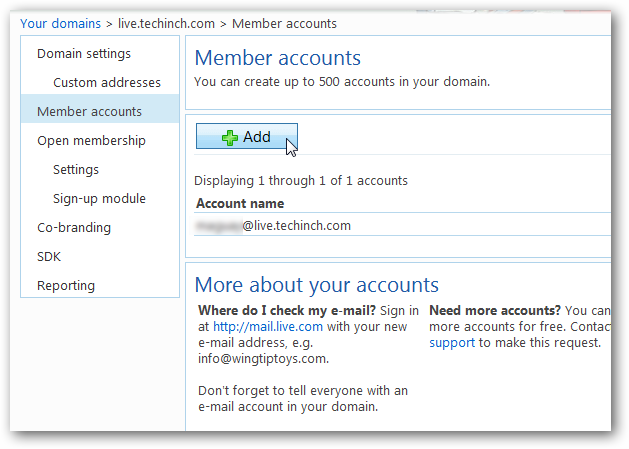Select Custom addresses in the sidebar

click(x=107, y=82)
